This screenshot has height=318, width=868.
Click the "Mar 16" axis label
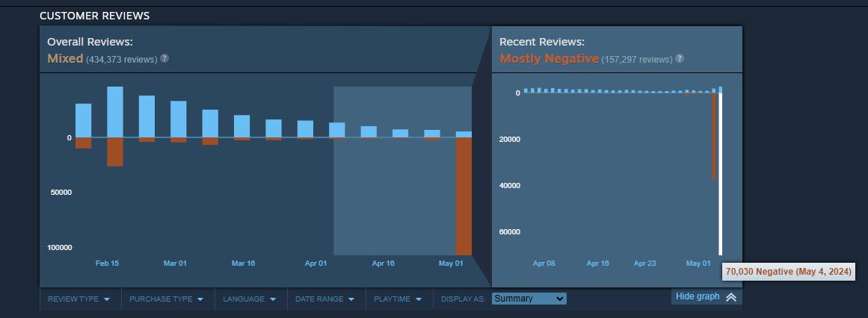(243, 264)
